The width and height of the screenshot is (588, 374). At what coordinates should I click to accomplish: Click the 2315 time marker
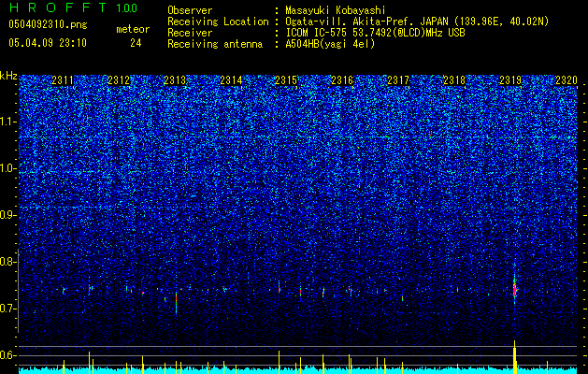pos(286,80)
